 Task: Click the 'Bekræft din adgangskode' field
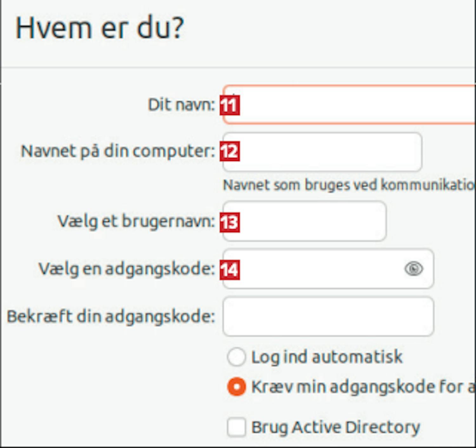point(328,316)
